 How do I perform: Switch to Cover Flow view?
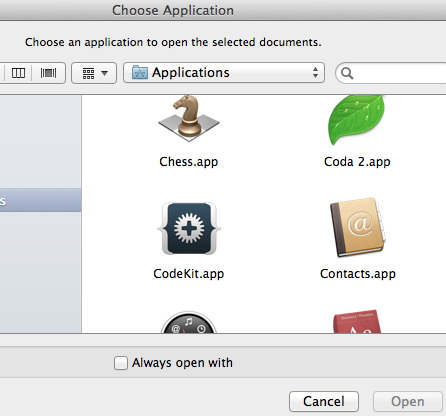pos(48,73)
